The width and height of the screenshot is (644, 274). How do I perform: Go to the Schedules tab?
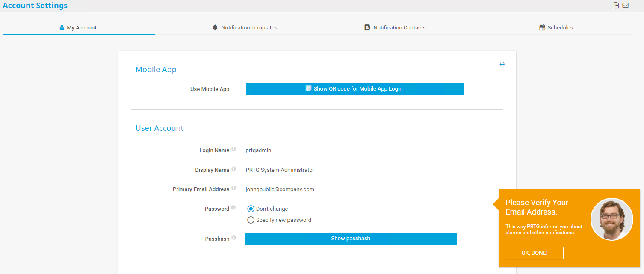tap(556, 28)
